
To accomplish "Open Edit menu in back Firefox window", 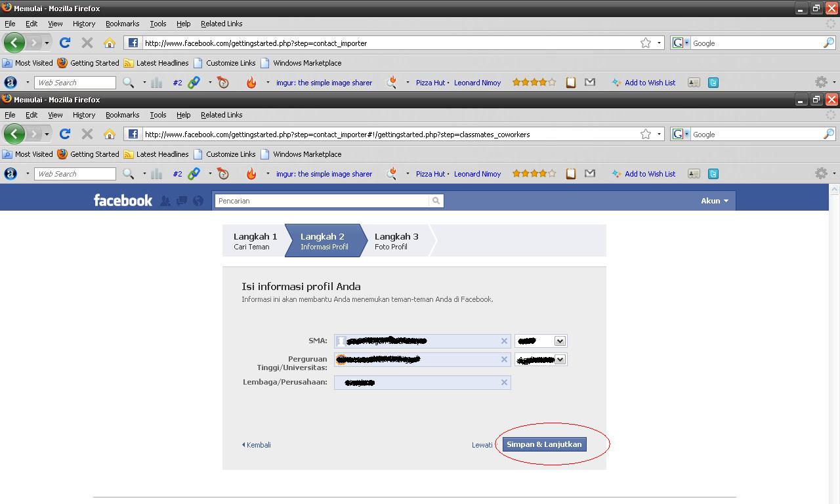I will 31,24.
